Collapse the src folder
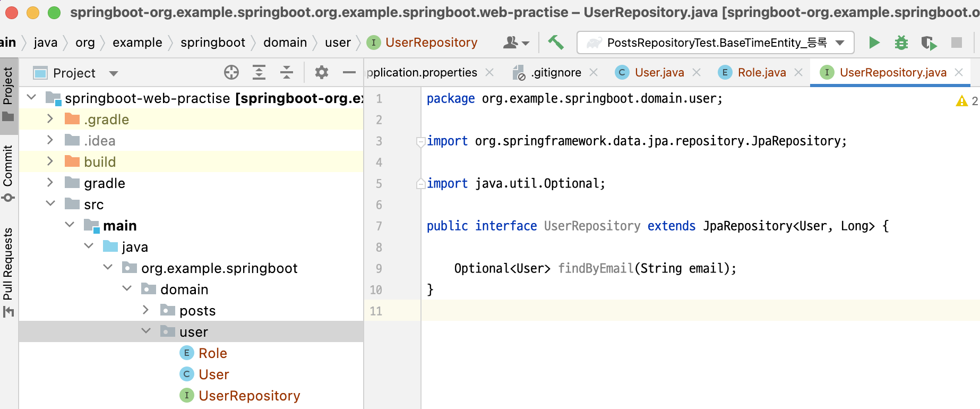980x409 pixels. [50, 203]
